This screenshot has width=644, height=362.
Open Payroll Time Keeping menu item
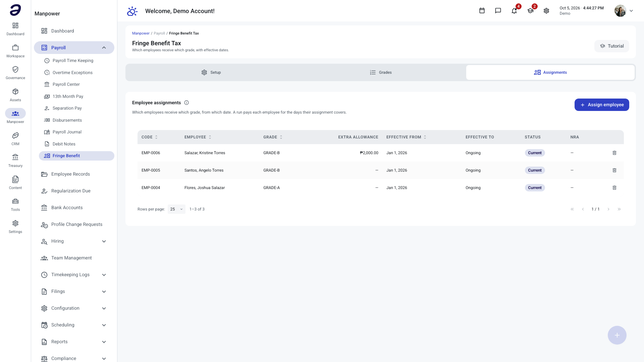[76, 61]
